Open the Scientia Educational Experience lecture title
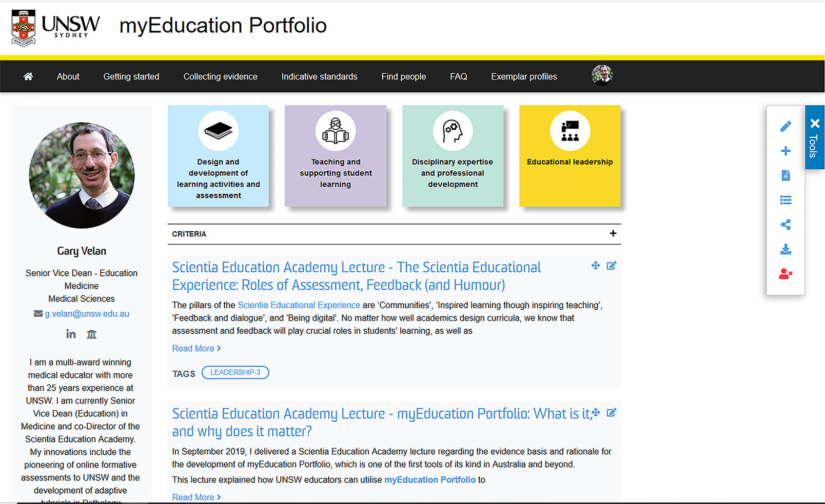825x504 pixels. click(x=357, y=276)
